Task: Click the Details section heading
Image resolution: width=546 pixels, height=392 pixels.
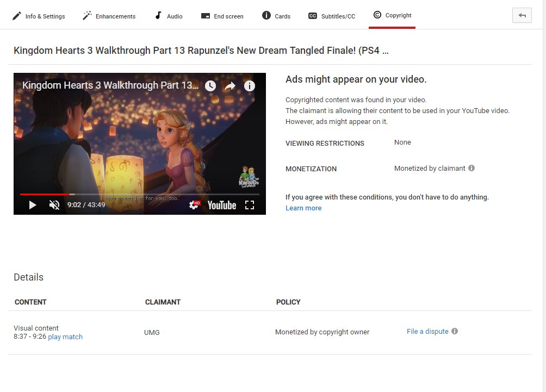Action: (x=29, y=277)
